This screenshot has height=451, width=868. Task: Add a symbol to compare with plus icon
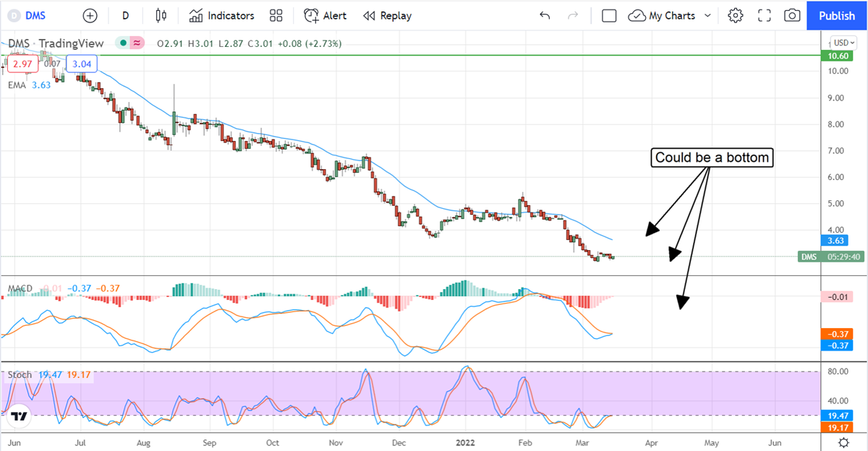click(90, 15)
